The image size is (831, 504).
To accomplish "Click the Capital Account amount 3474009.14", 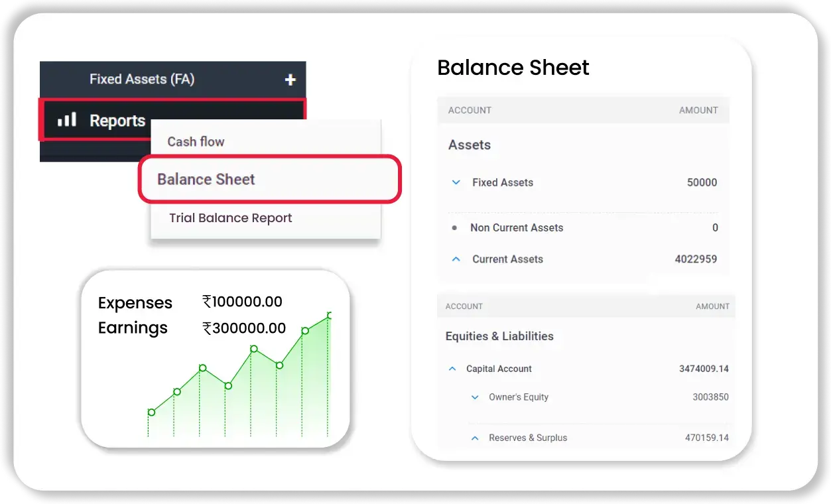I will pos(704,369).
